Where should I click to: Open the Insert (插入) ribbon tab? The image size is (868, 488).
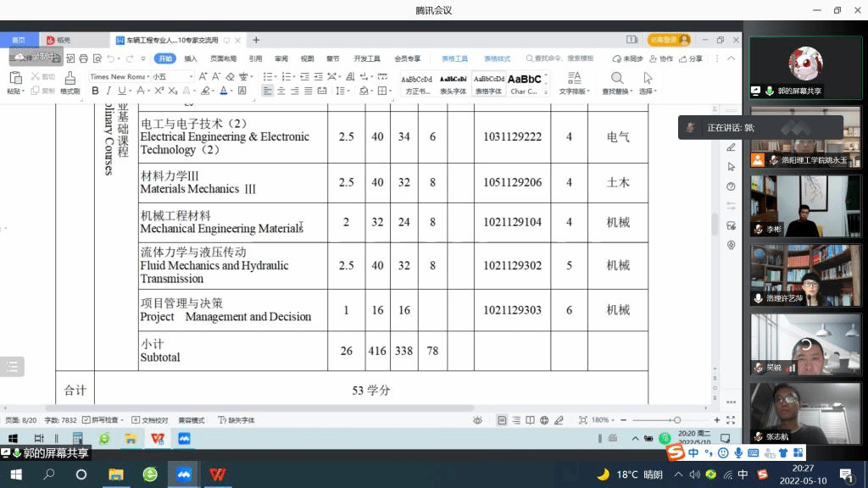pyautogui.click(x=191, y=58)
